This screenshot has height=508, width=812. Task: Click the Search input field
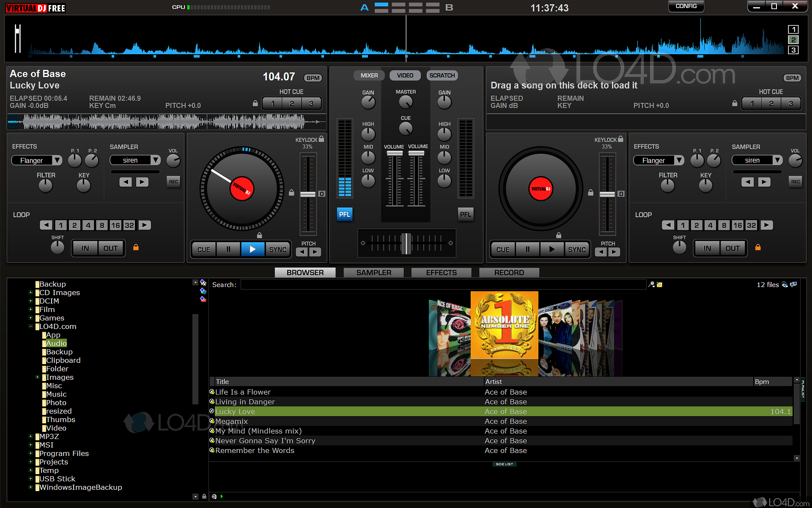tap(443, 284)
